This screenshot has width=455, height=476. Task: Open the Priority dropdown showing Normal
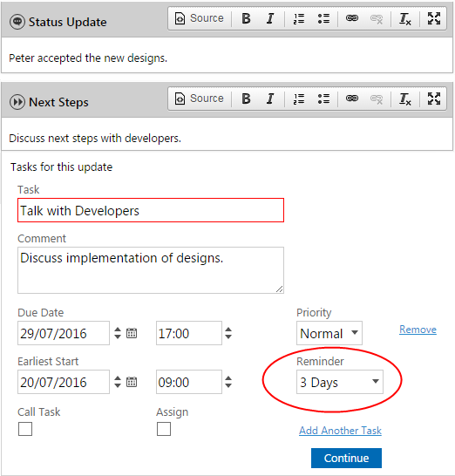click(329, 333)
